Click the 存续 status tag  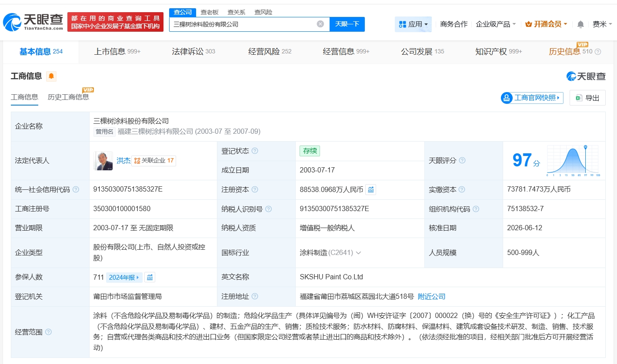tap(310, 151)
